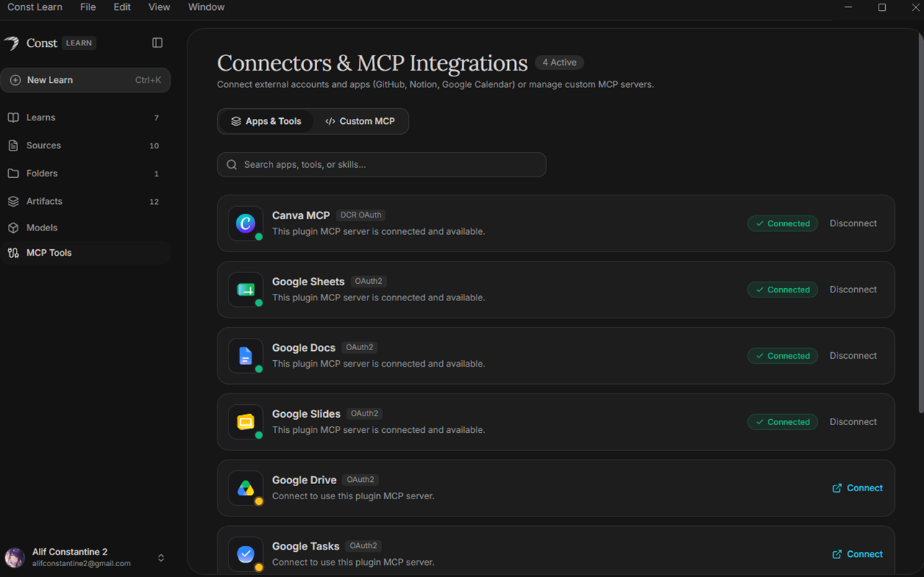Click the Artifacts layers icon

click(13, 202)
